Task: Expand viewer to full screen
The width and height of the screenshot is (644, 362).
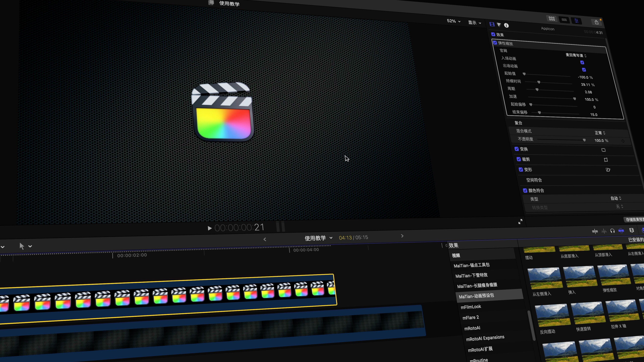Action: pyautogui.click(x=520, y=222)
